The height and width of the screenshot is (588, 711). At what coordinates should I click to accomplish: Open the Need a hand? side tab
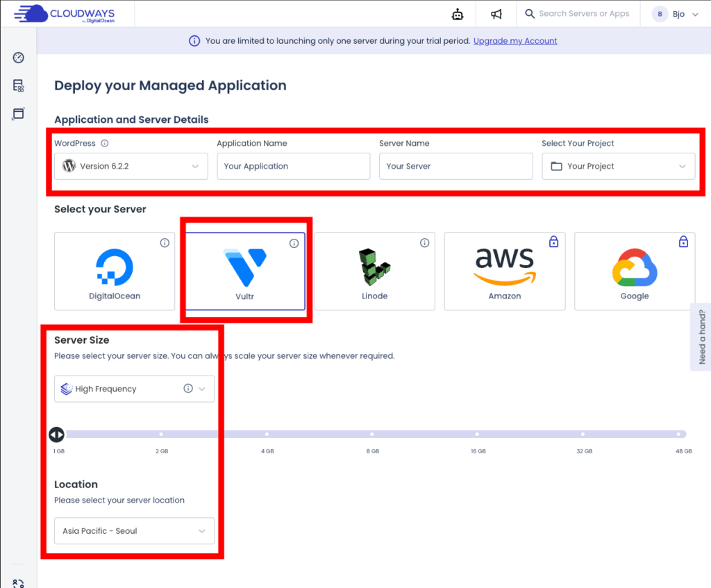pos(701,337)
